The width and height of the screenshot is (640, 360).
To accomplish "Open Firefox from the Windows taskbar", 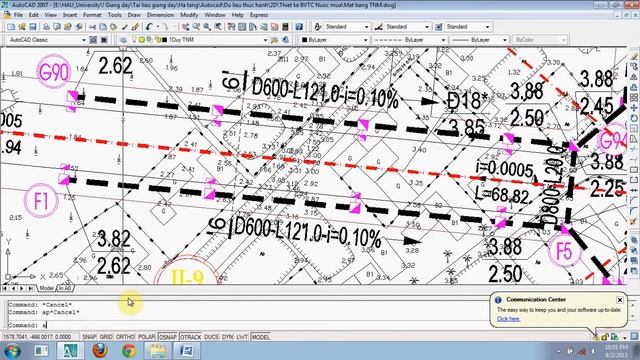I will pyautogui.click(x=100, y=351).
